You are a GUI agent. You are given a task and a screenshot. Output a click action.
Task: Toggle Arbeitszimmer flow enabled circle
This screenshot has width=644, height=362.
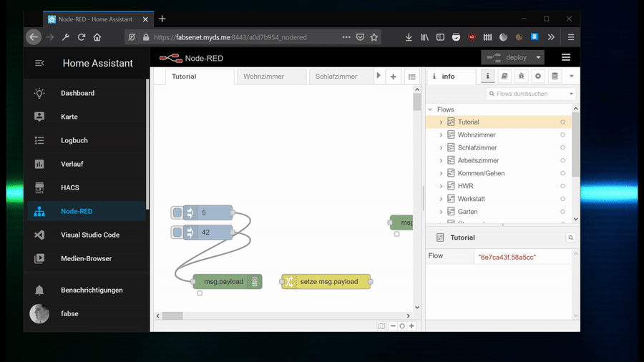click(x=562, y=160)
